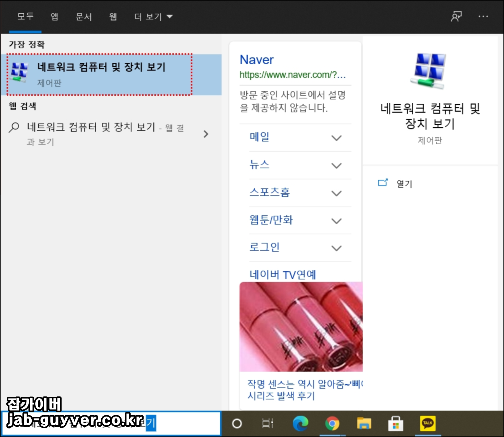Viewport: 504px width, 437px height.
Task: Expand the 뉴스 chevron in Naver preview
Action: coord(337,165)
